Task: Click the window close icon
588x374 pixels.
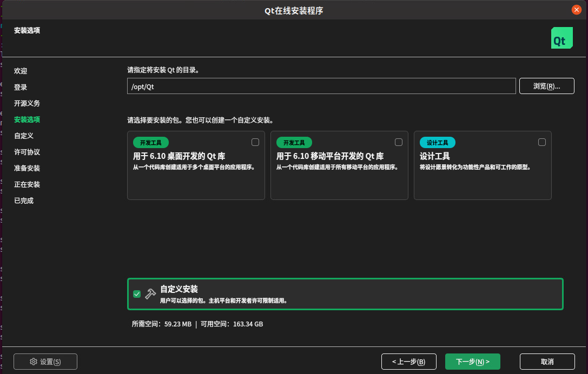Action: pyautogui.click(x=577, y=9)
